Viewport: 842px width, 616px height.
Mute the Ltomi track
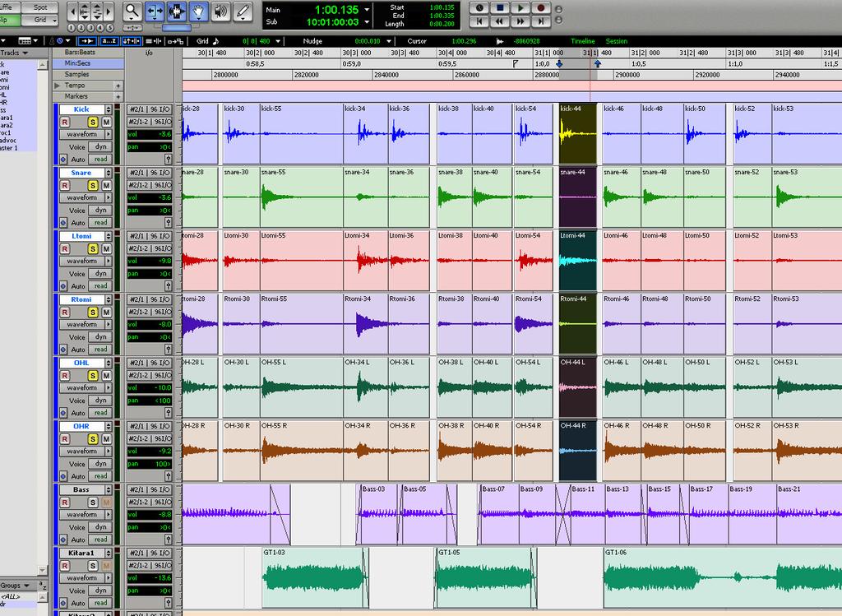pos(106,248)
